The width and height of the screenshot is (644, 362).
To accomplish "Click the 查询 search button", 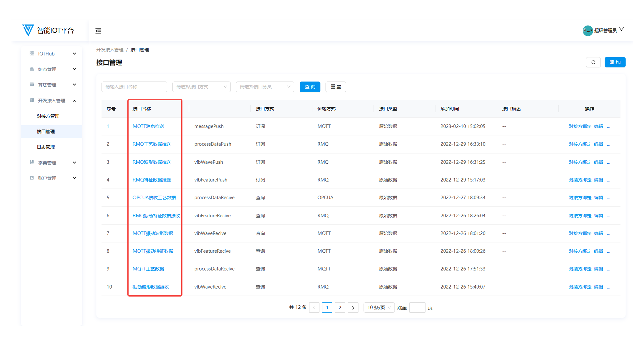I will click(x=310, y=87).
